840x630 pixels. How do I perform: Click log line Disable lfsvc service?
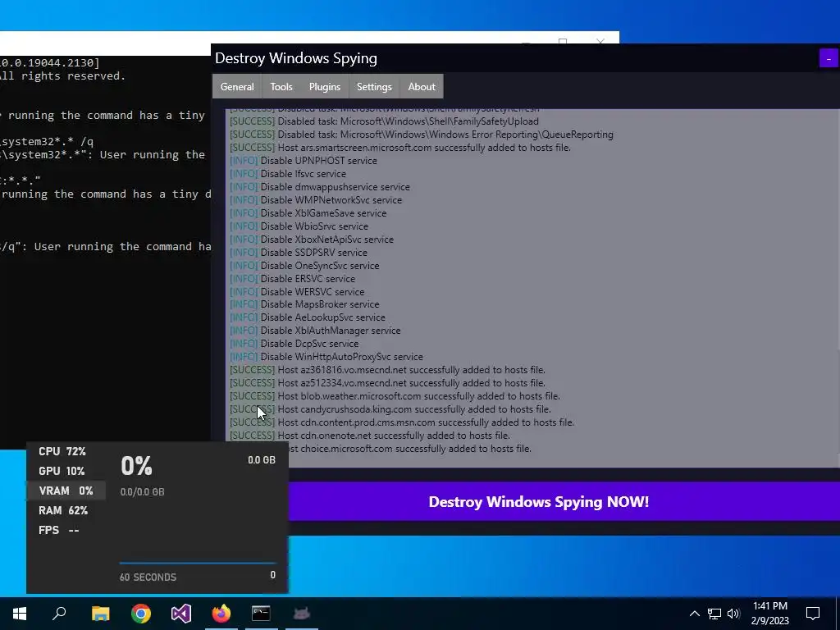pos(288,174)
